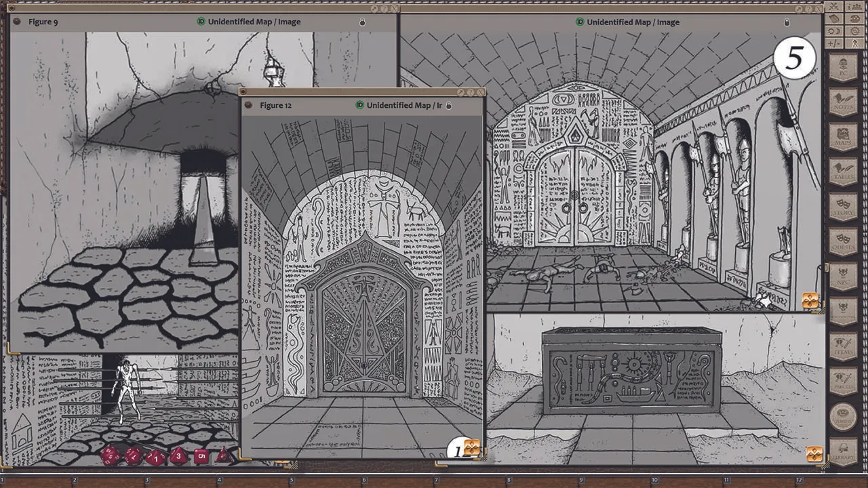Open the Library sidebar button
Image resolution: width=868 pixels, height=488 pixels.
844,452
